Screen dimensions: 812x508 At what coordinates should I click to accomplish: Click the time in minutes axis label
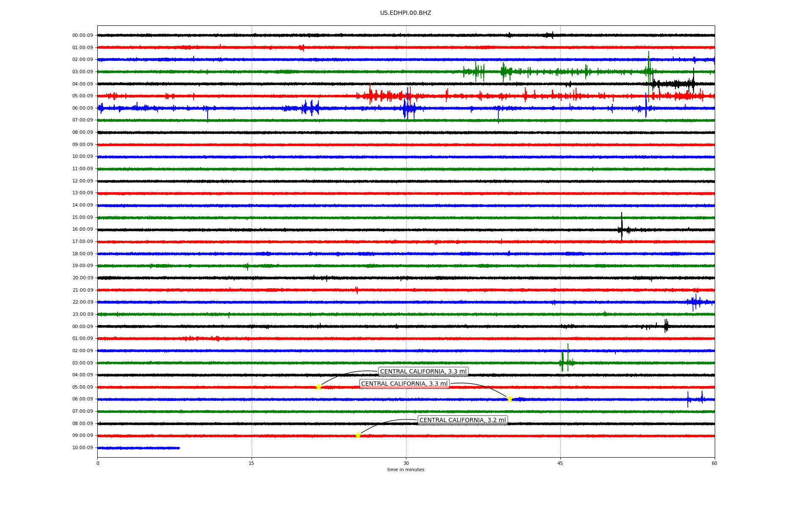coord(405,470)
